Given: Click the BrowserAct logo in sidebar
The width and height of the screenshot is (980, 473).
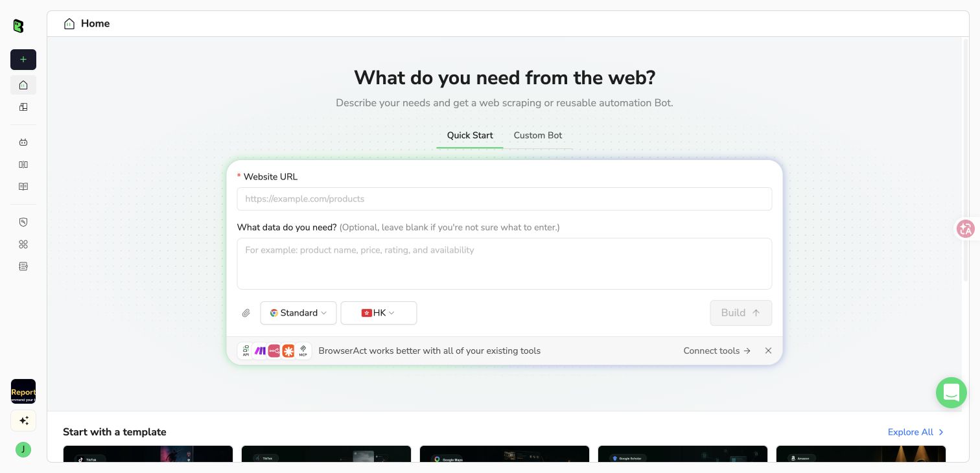Looking at the screenshot, I should point(18,26).
